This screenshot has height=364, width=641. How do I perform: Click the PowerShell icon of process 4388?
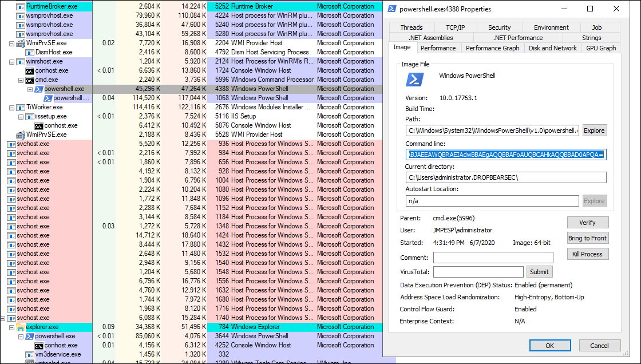tap(39, 89)
